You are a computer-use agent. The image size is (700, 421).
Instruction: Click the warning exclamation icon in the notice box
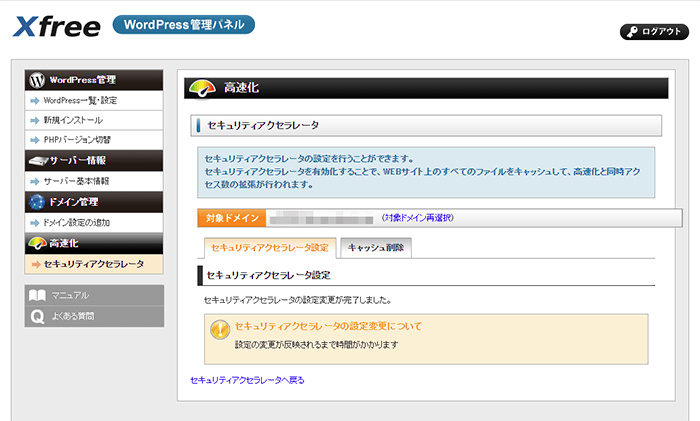pos(220,330)
